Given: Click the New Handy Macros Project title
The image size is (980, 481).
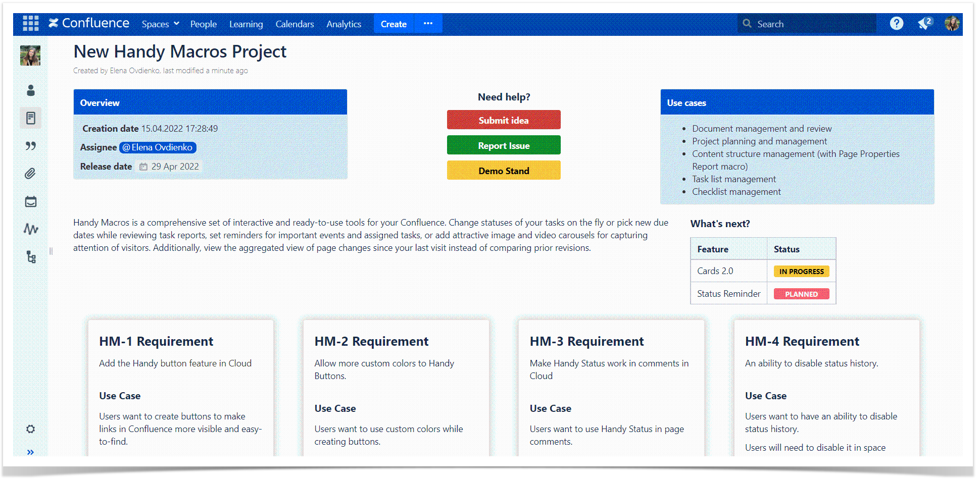Looking at the screenshot, I should 180,51.
